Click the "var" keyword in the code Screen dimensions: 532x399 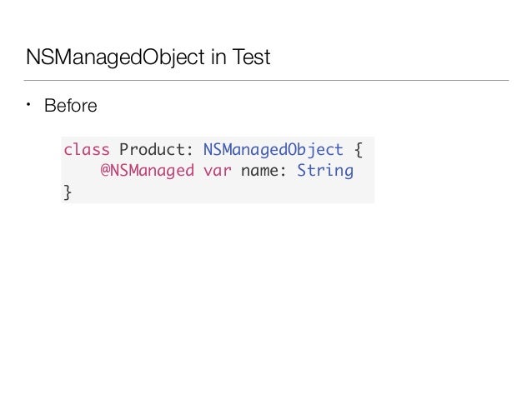point(218,172)
